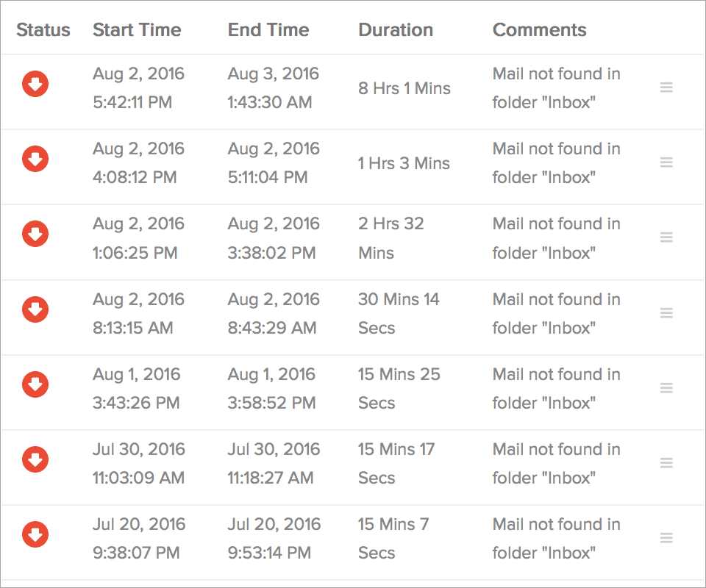The height and width of the screenshot is (588, 706).
Task: Open the options menu on the second row
Action: click(x=666, y=162)
